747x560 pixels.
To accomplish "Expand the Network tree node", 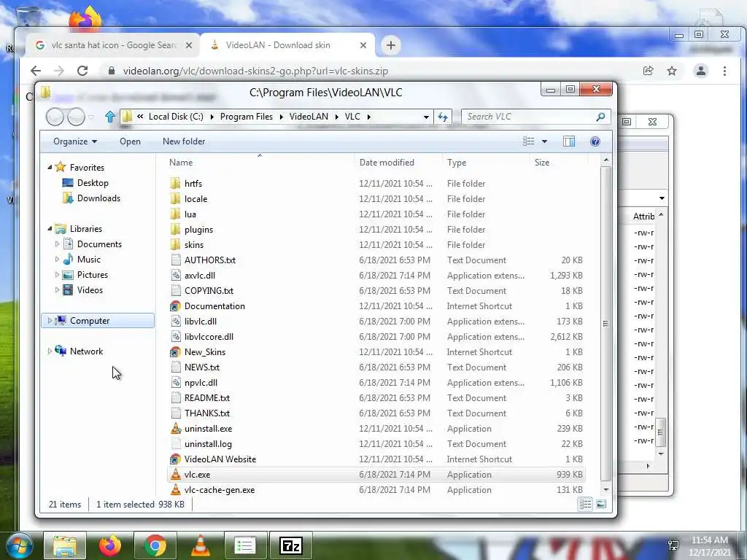I will tap(50, 351).
